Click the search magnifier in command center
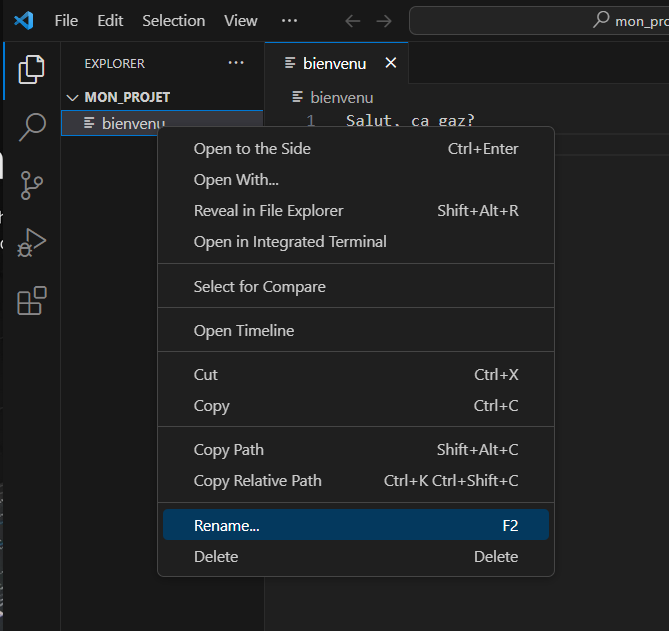This screenshot has height=631, width=669. point(601,20)
